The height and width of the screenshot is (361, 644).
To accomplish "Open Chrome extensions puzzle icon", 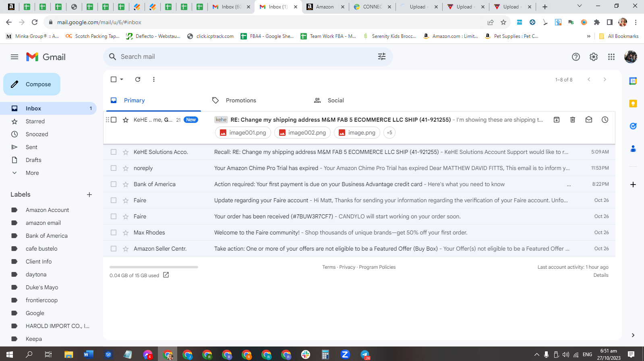I will pos(597,22).
